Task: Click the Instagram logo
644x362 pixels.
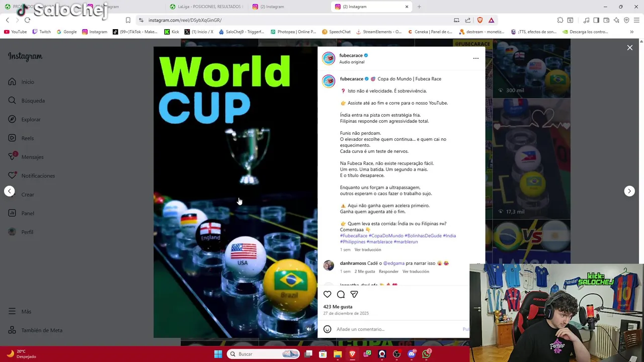Action: coord(25,56)
